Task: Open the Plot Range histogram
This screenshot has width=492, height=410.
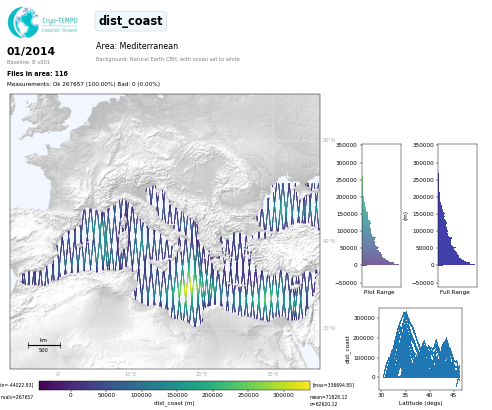Action: 381,215
